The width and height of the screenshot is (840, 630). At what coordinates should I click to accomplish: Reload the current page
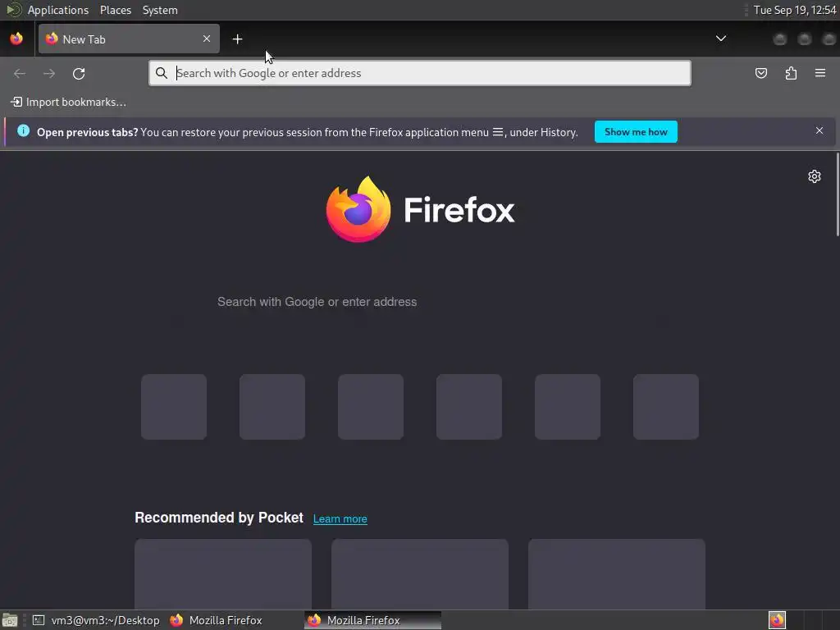[x=79, y=73]
